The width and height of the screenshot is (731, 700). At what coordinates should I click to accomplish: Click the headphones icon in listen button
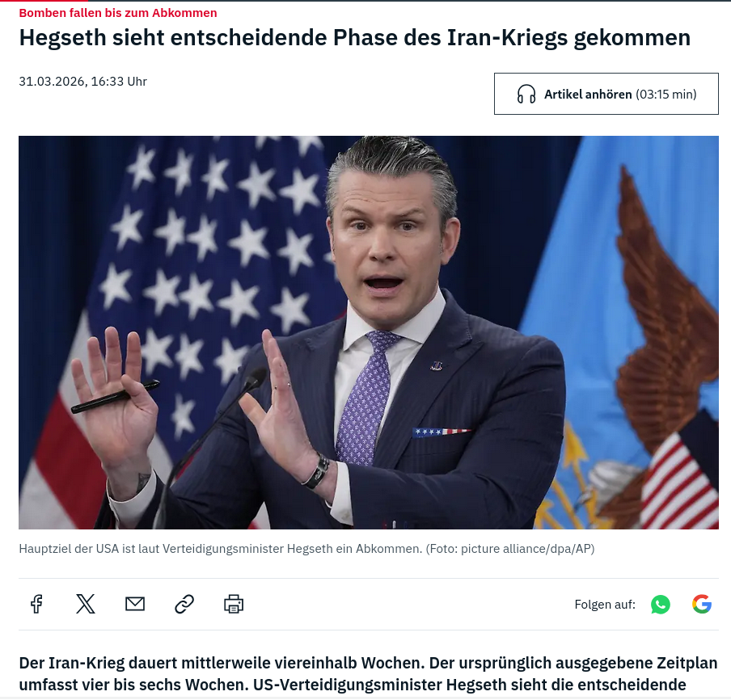click(x=526, y=94)
